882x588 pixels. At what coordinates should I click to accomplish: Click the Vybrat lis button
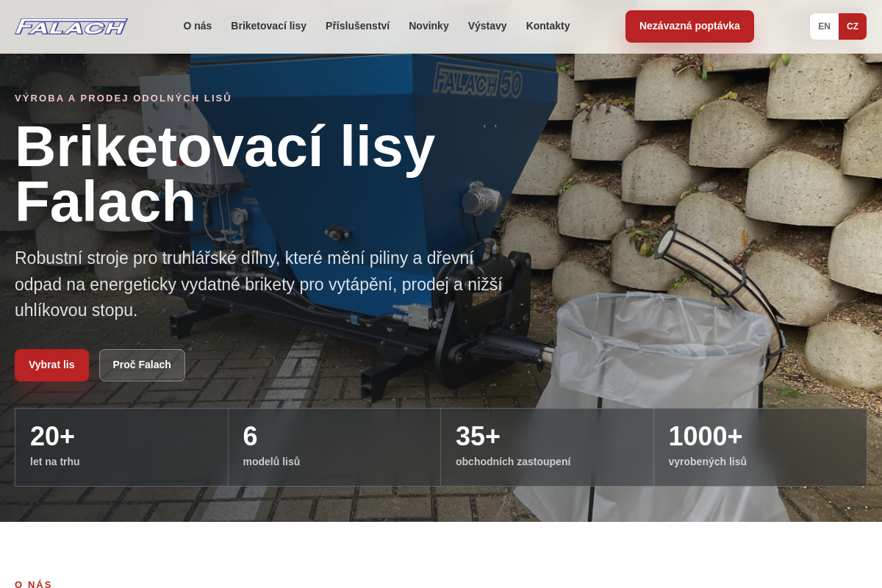[x=51, y=365]
